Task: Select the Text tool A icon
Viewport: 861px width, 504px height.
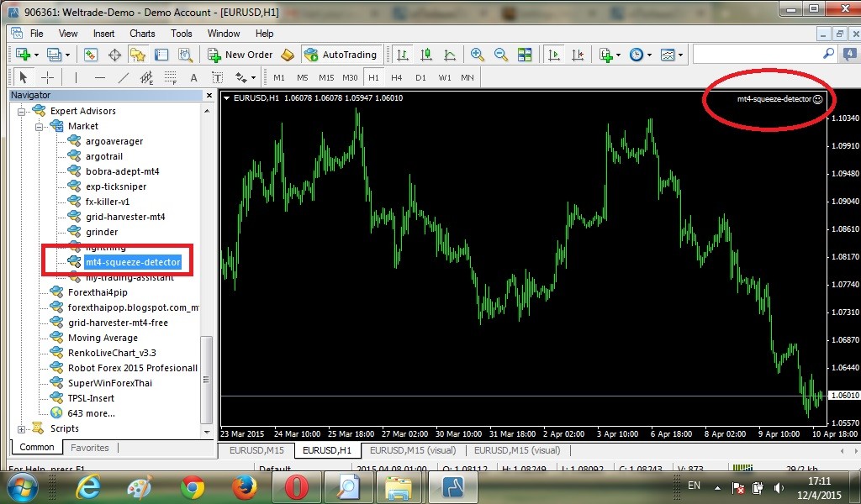Action: pos(193,77)
